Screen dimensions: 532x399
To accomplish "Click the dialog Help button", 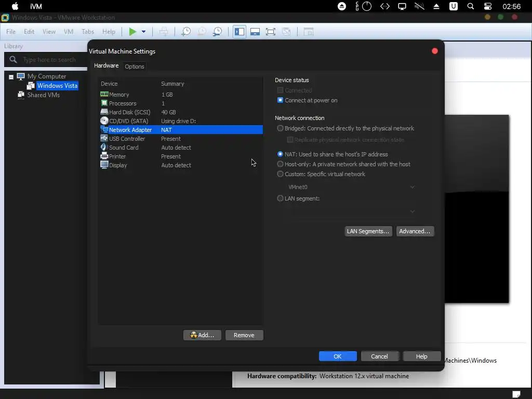I will point(422,356).
